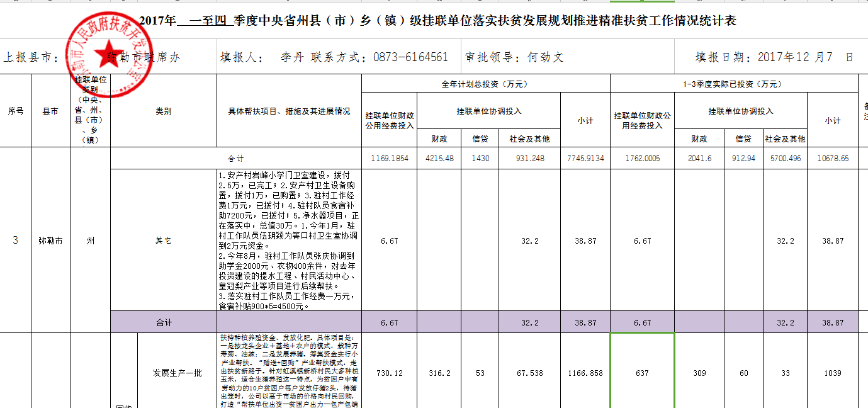The width and height of the screenshot is (868, 408).
Task: Click the cell with value 4215.48
Action: click(x=439, y=159)
